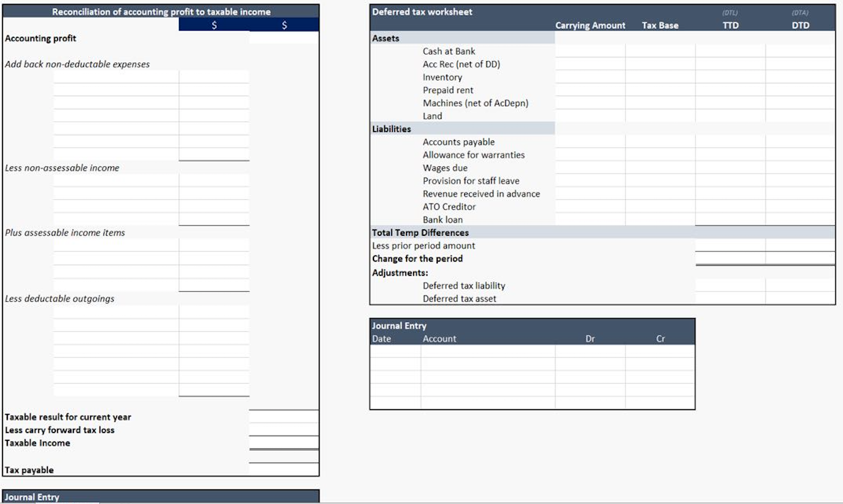Select 'Taxable result for current year' label
The height and width of the screenshot is (504, 843).
68,417
